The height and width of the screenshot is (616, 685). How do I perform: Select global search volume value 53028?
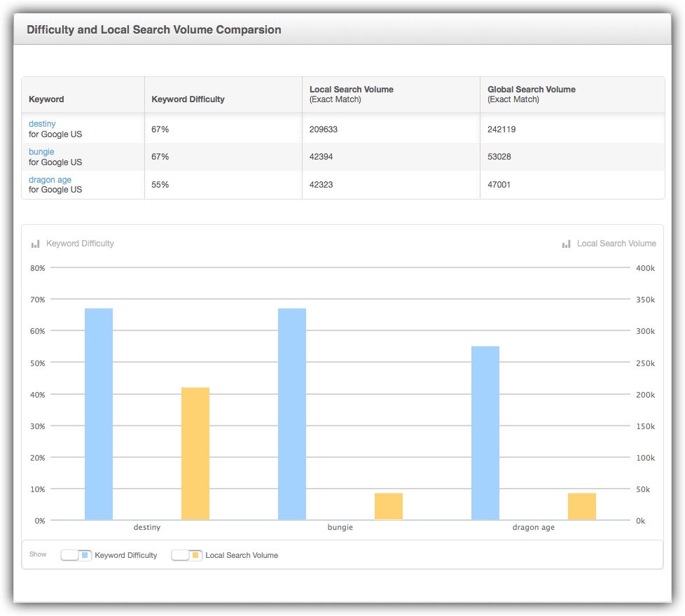[x=499, y=157]
